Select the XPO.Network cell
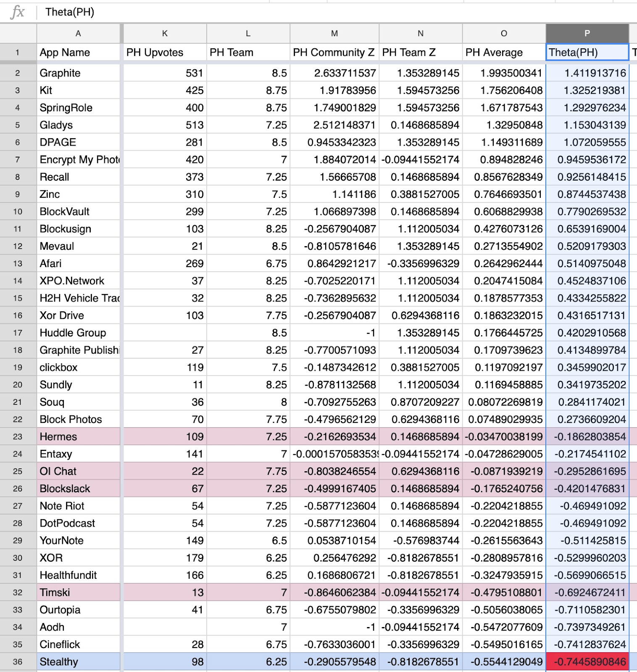Viewport: 637px width, 672px height. click(x=79, y=281)
